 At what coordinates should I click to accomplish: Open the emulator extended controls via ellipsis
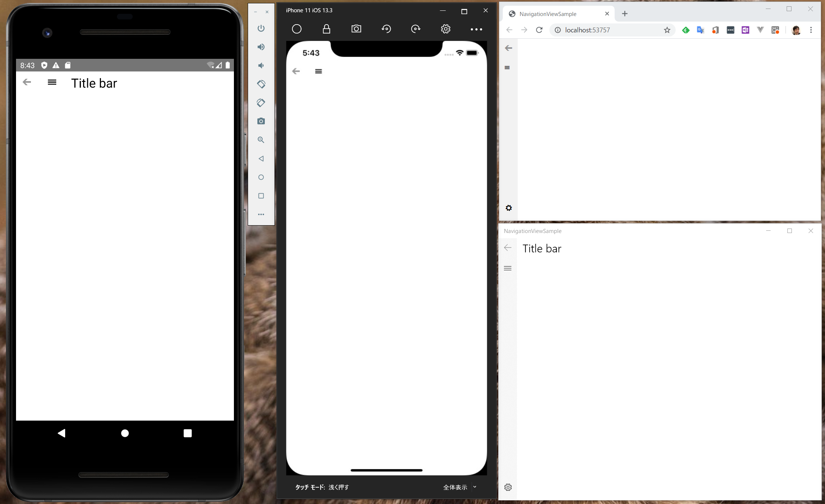click(261, 214)
